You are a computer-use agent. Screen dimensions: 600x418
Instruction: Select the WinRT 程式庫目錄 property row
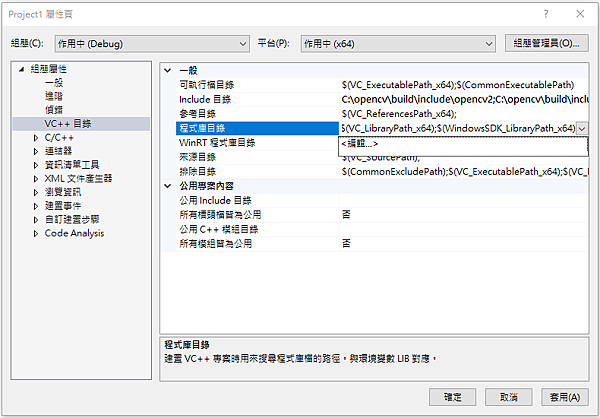[x=258, y=143]
